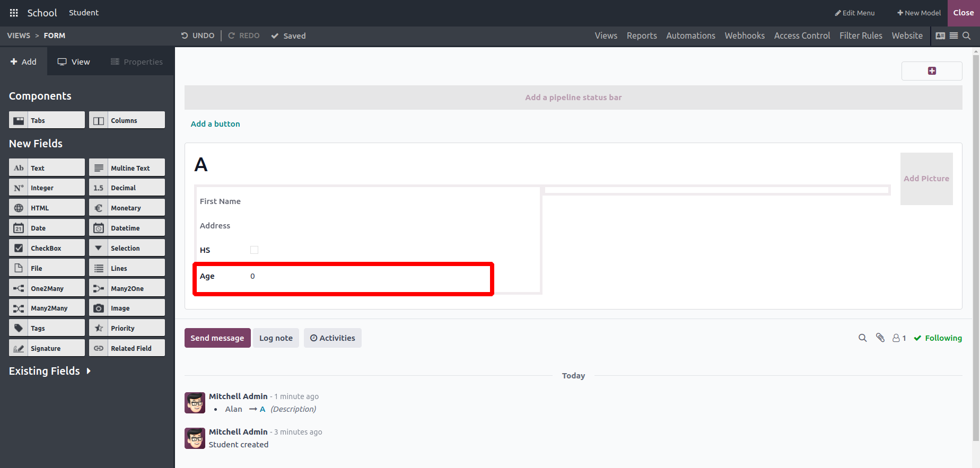Switch to the View tab
This screenshot has width=980, height=468.
tap(74, 61)
